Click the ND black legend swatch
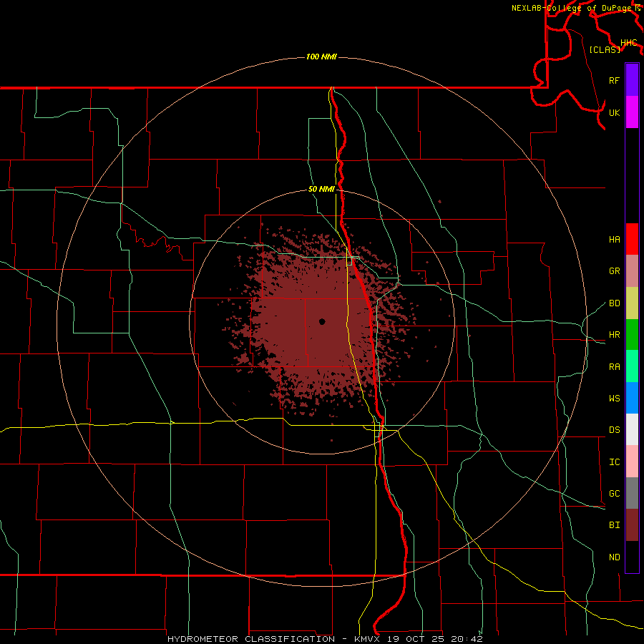This screenshot has height=644, width=644. click(632, 557)
